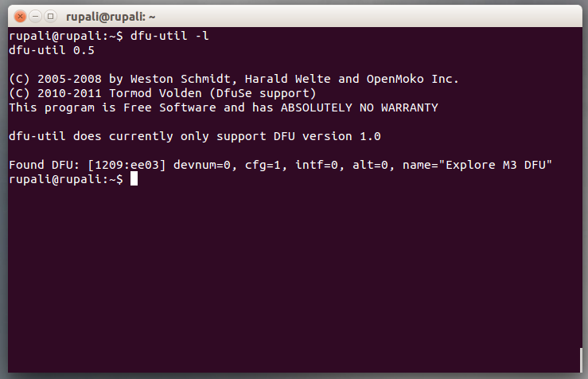Click 'Found DFU:' at line start
The image size is (588, 379).
pyautogui.click(x=45, y=165)
